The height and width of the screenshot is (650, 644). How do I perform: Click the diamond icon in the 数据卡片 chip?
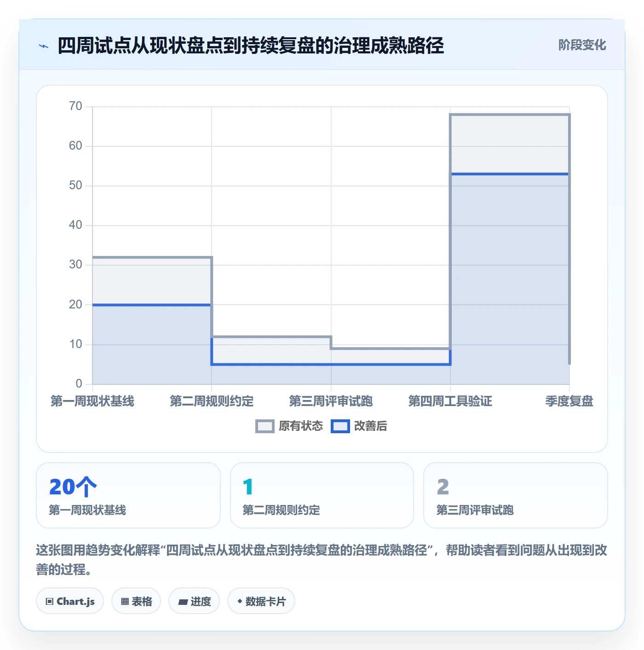240,601
